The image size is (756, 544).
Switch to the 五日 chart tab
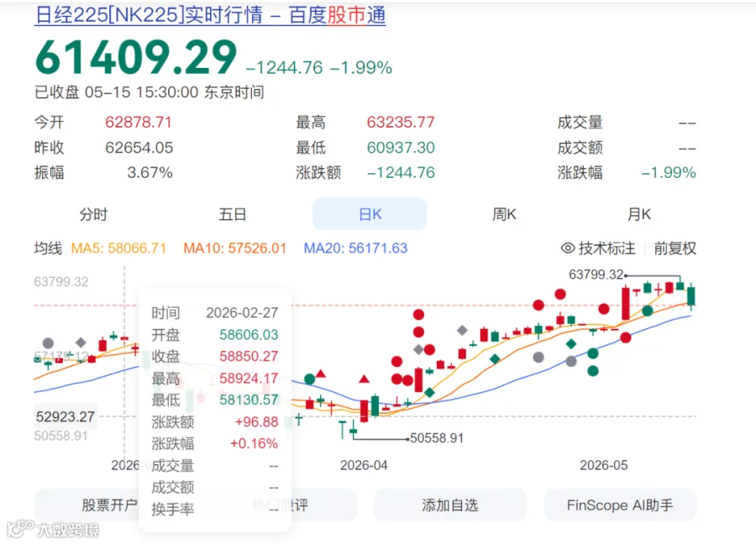click(x=233, y=214)
